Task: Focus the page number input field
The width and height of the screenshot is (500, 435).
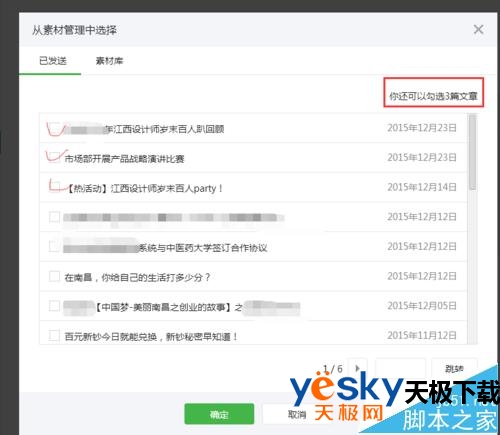Action: (400, 368)
